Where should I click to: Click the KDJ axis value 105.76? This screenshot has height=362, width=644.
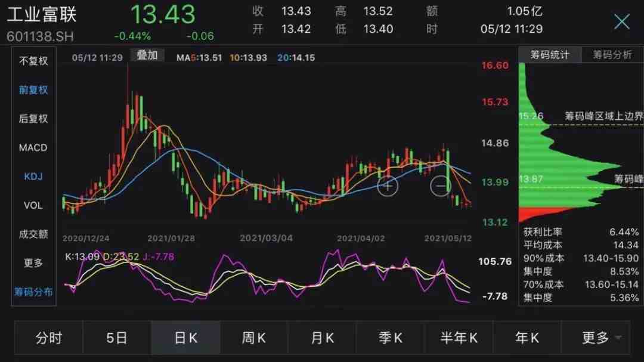[495, 261]
